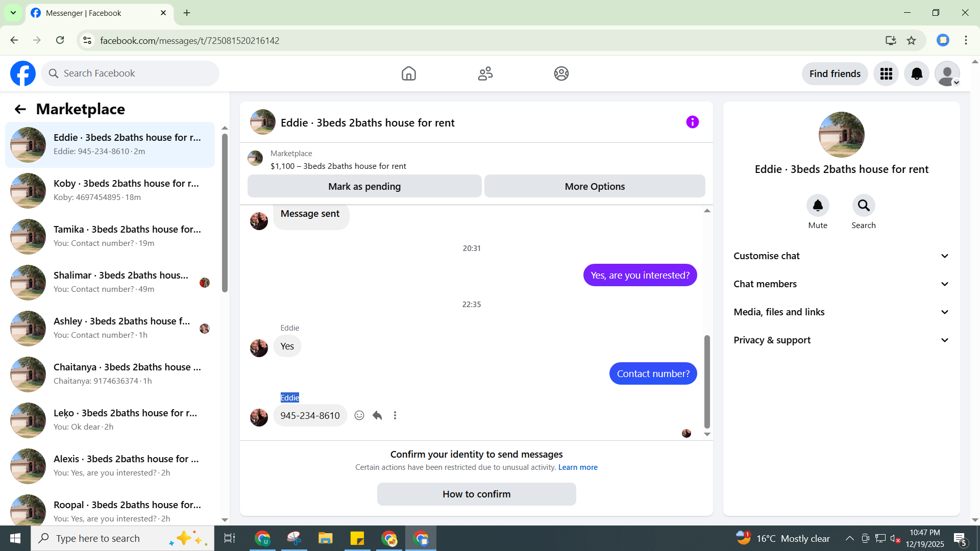Click the emoji react icon on message
980x551 pixels.
(359, 415)
